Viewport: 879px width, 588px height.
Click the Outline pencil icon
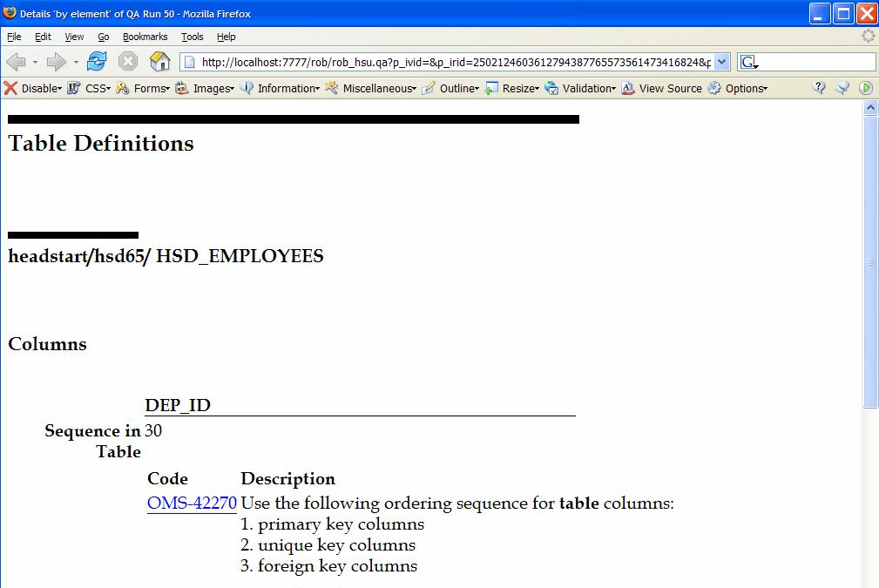point(429,88)
